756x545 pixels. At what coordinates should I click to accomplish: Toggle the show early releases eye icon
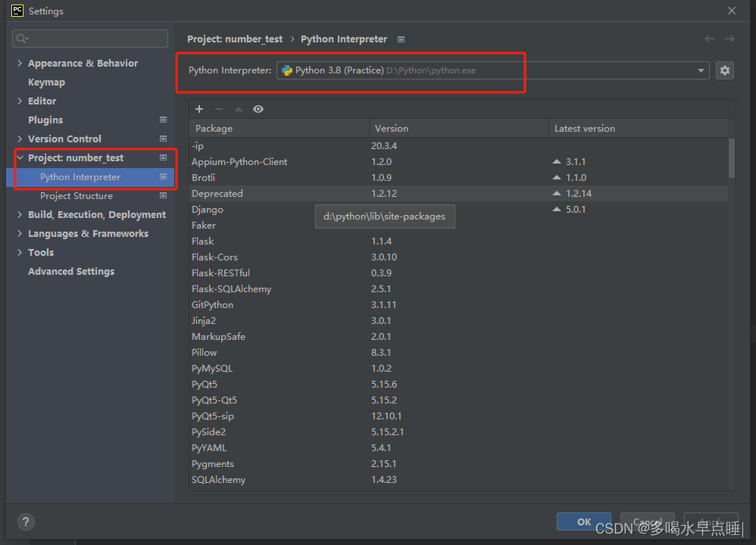(x=258, y=109)
